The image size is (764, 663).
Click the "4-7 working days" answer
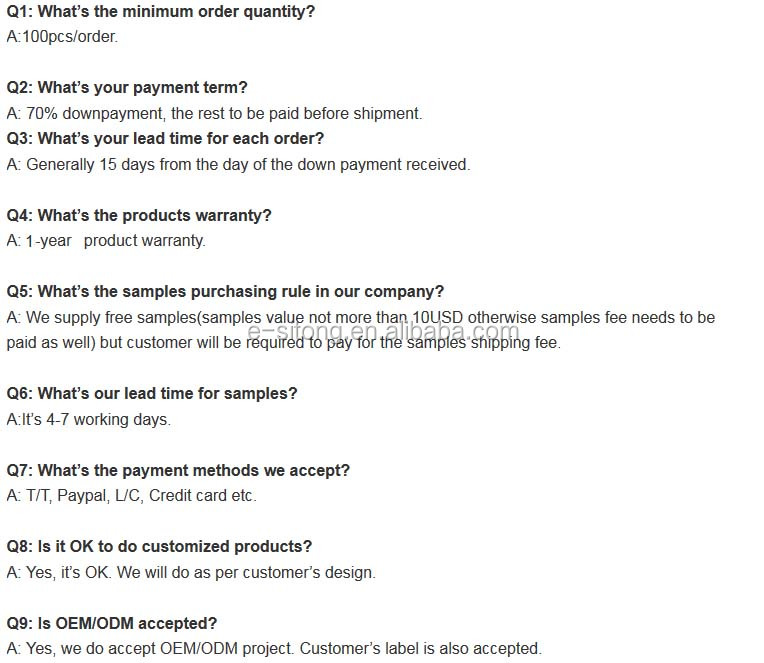pyautogui.click(x=89, y=420)
